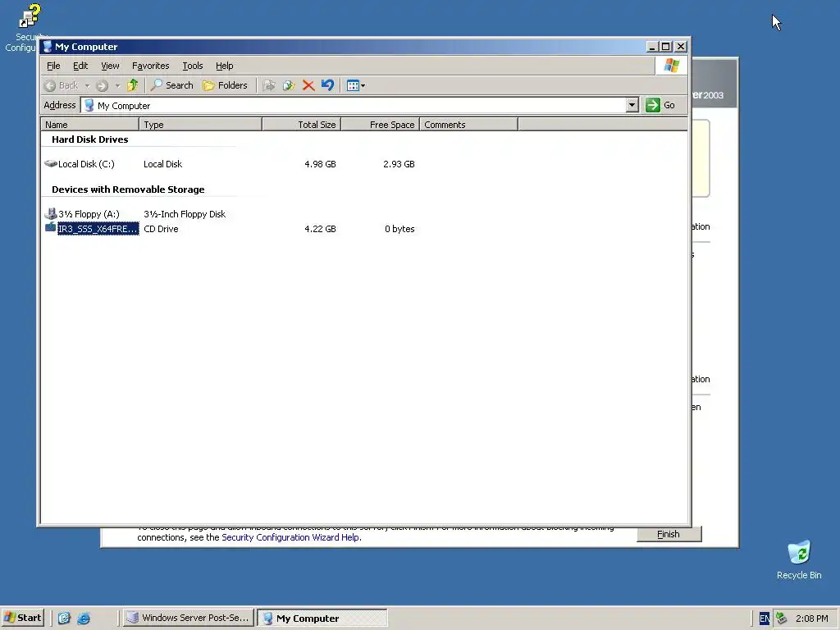The image size is (840, 630).
Task: Open the Help menu
Action: [x=225, y=66]
